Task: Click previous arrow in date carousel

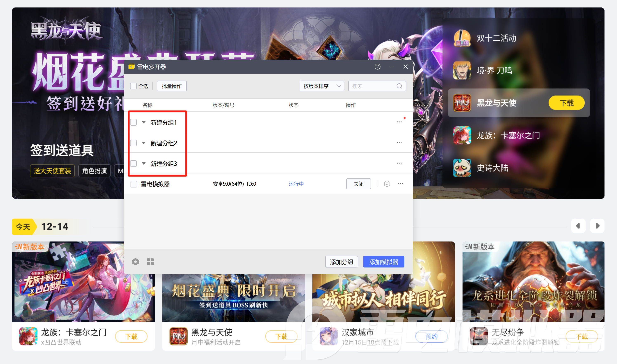Action: [x=578, y=226]
